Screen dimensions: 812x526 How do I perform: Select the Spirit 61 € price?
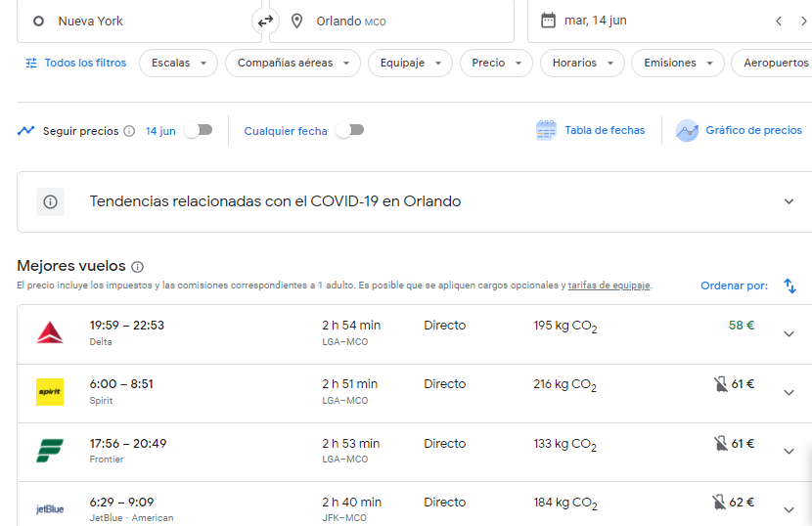point(743,384)
